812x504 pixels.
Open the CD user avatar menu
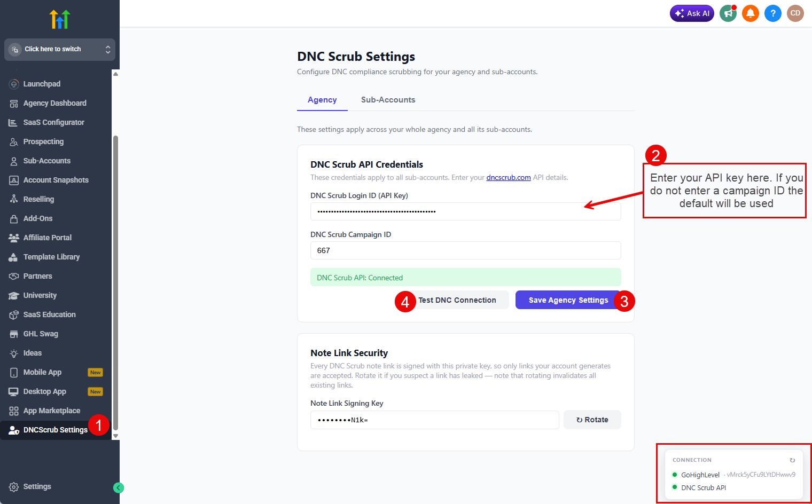[x=795, y=13]
